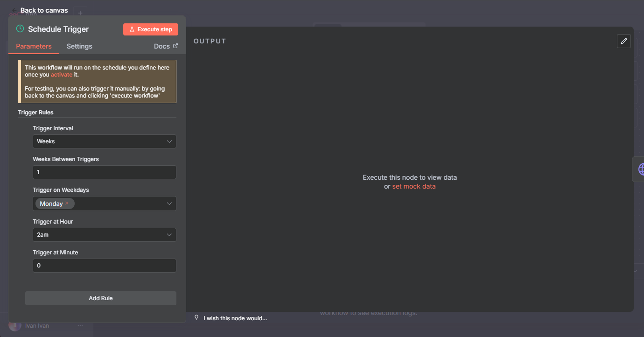Screen dimensions: 644x337
Task: Click the set mock data link
Action: click(413, 186)
